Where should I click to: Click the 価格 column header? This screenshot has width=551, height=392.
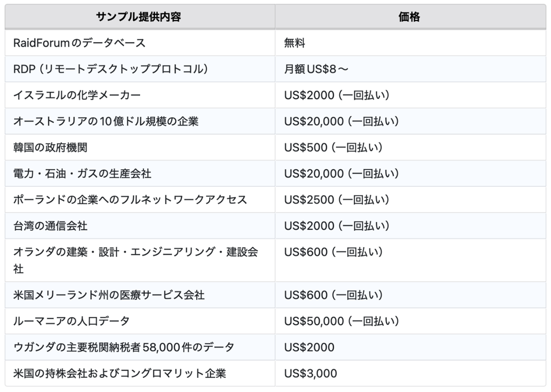coord(409,17)
